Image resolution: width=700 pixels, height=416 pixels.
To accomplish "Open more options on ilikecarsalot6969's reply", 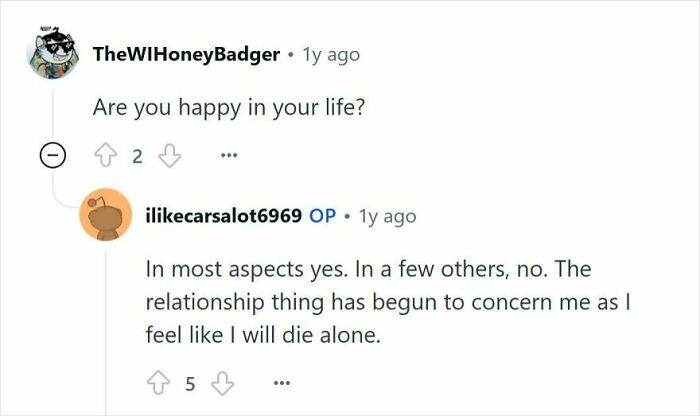I will [282, 383].
